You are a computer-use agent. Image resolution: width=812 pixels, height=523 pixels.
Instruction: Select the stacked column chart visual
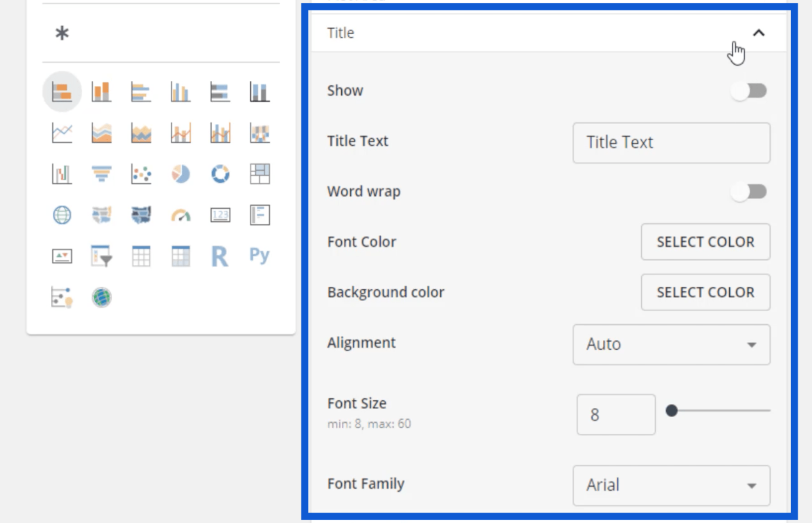(x=101, y=91)
